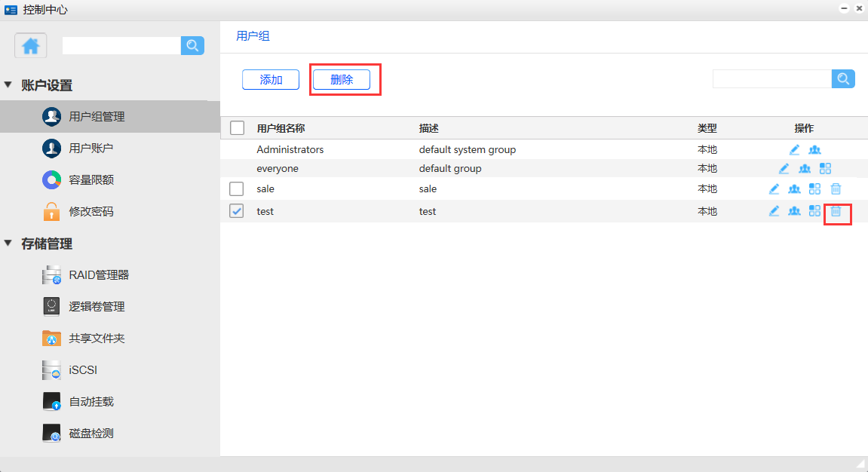Image resolution: width=868 pixels, height=472 pixels.
Task: Click edit pencil icon for test group
Action: point(774,211)
